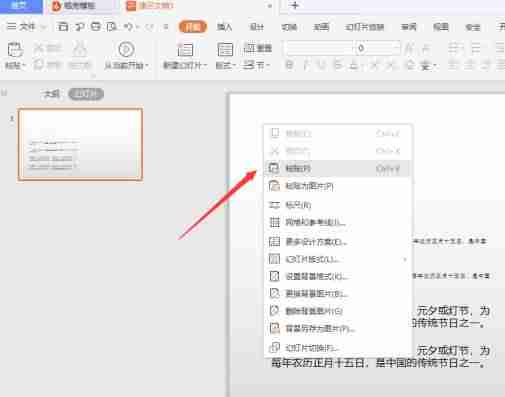The height and width of the screenshot is (397, 505).
Task: Open the 视图 View ribbon tab
Action: pyautogui.click(x=441, y=27)
